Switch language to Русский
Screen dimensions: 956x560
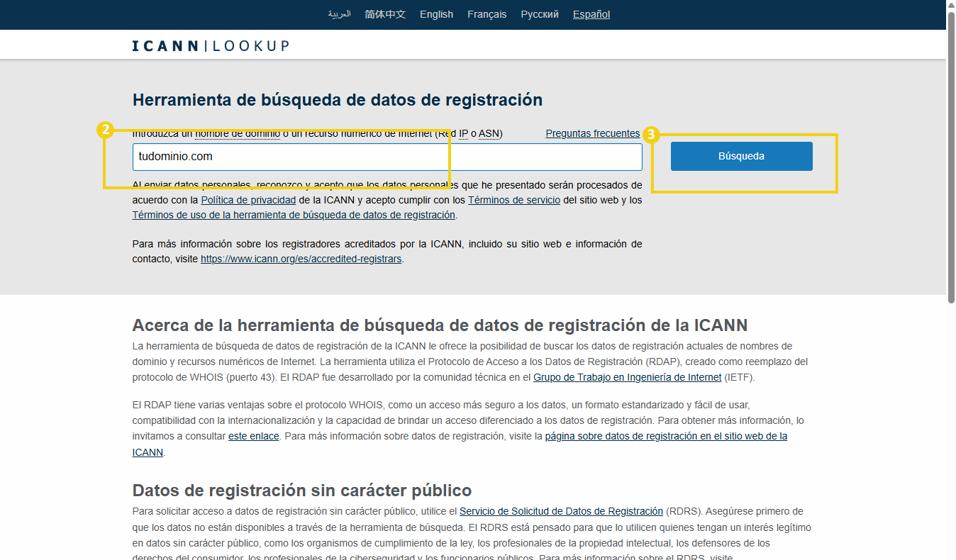click(540, 14)
